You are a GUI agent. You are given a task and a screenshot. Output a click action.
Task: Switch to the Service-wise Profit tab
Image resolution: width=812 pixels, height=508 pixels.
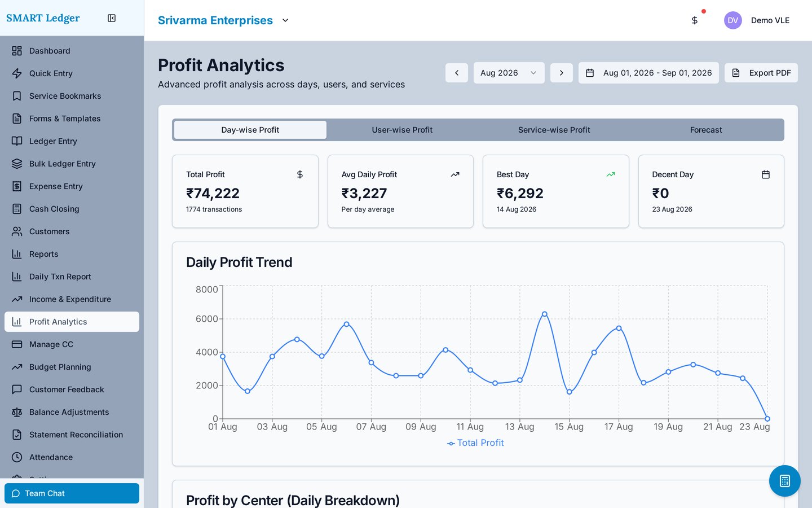coord(554,130)
